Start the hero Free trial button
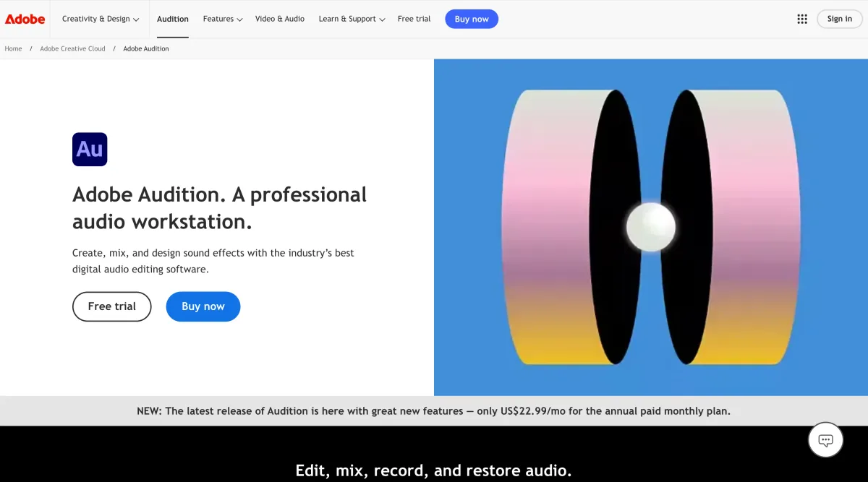 (111, 306)
